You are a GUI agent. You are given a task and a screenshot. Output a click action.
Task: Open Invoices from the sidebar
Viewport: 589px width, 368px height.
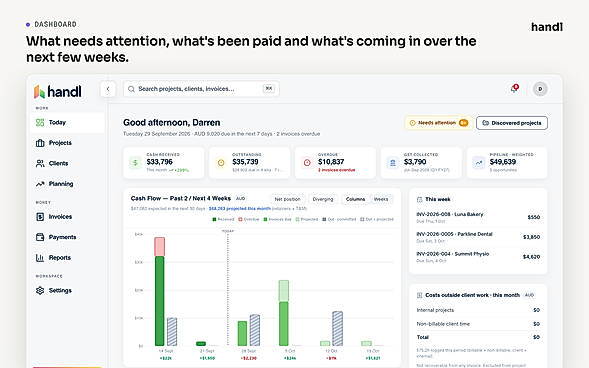tap(67, 217)
